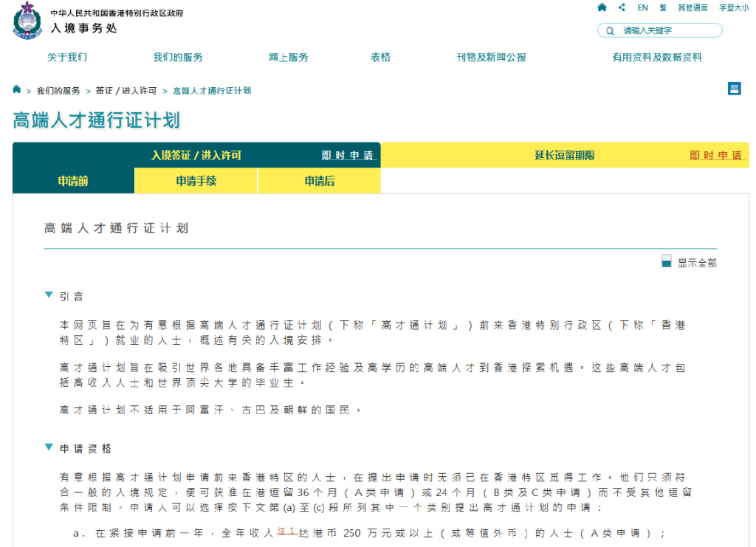
Task: Switch language to EN
Action: click(642, 7)
